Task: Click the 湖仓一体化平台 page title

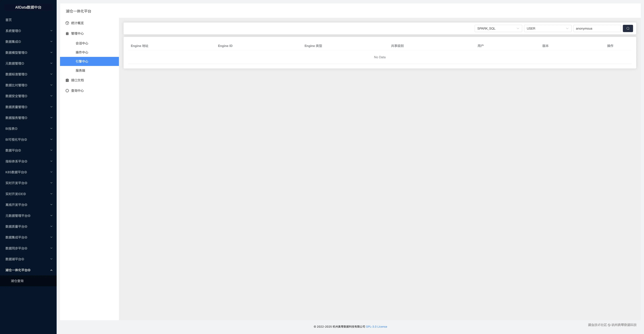Action: (x=79, y=11)
